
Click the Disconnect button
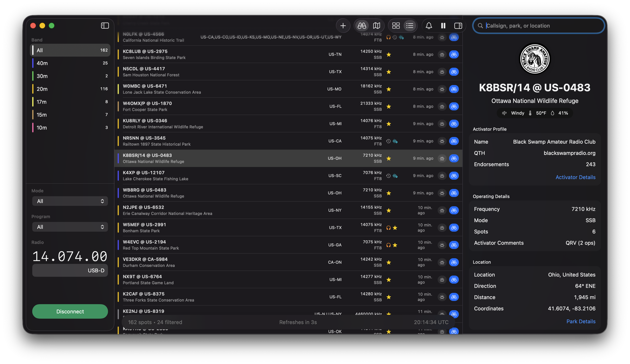point(70,311)
